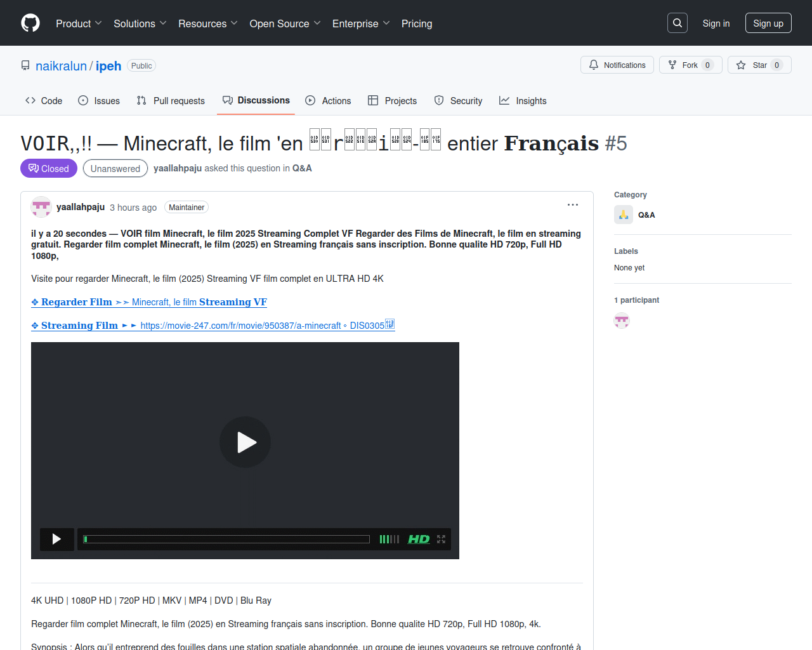Viewport: 812px width, 650px height.
Task: Open the Actions tab
Action: point(328,100)
